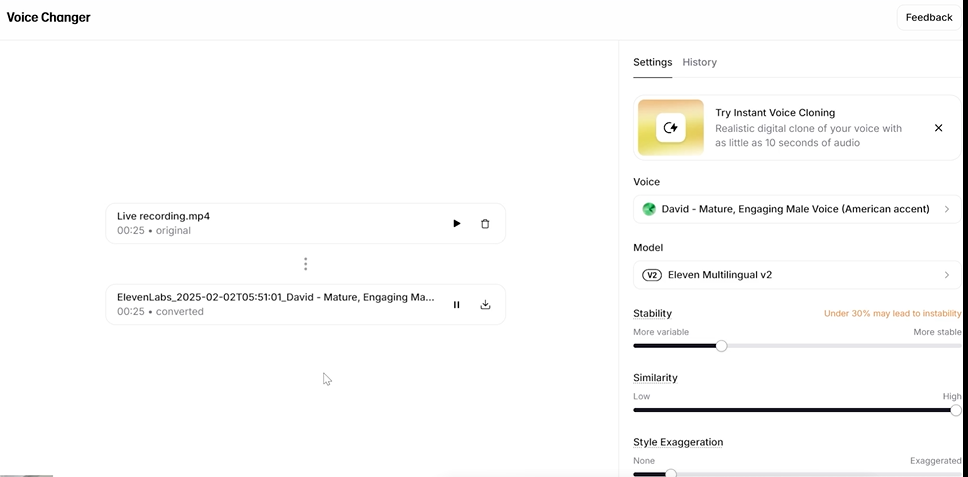The height and width of the screenshot is (477, 968).
Task: Click the chevron arrow beside the David voice
Action: pos(946,209)
